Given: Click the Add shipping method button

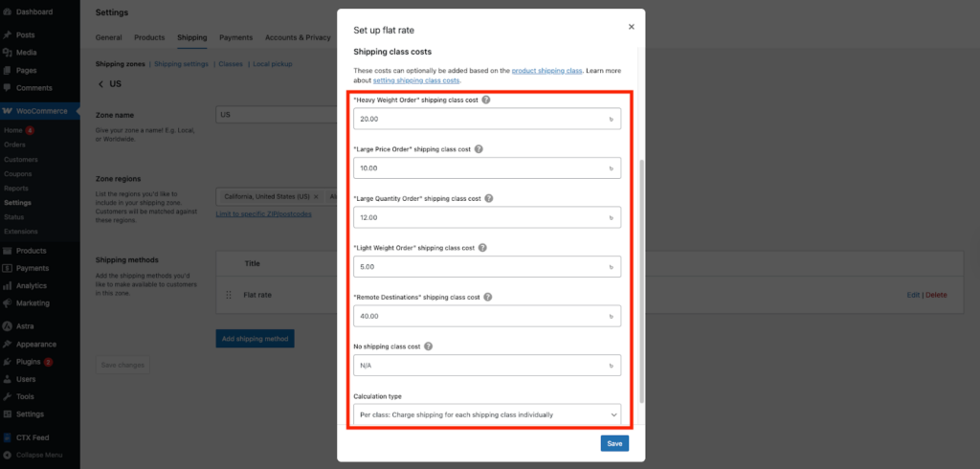Looking at the screenshot, I should (255, 339).
